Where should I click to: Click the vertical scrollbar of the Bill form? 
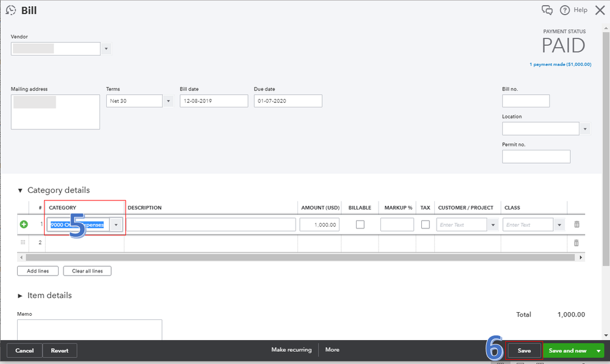[606, 148]
